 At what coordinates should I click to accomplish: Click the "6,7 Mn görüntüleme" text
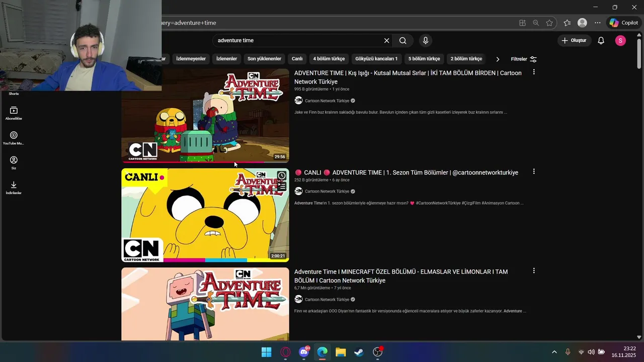click(x=312, y=288)
